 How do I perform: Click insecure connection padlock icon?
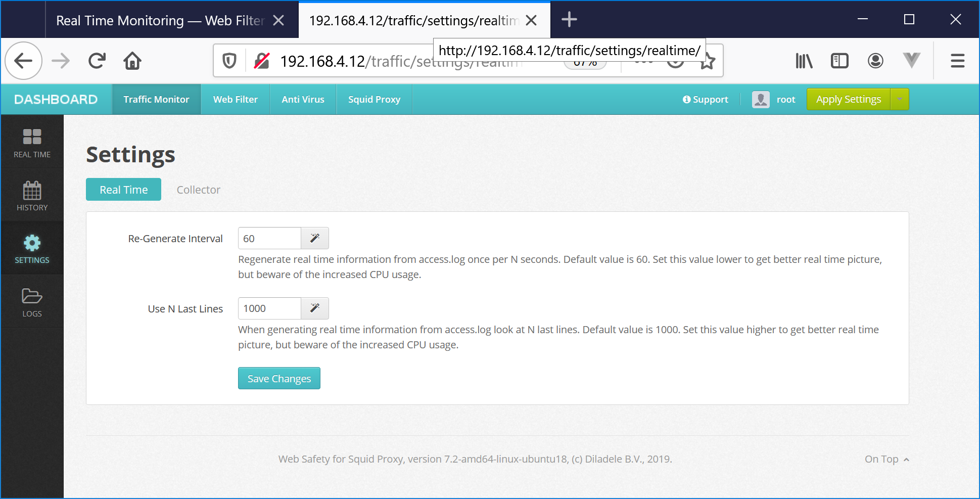[x=261, y=61]
